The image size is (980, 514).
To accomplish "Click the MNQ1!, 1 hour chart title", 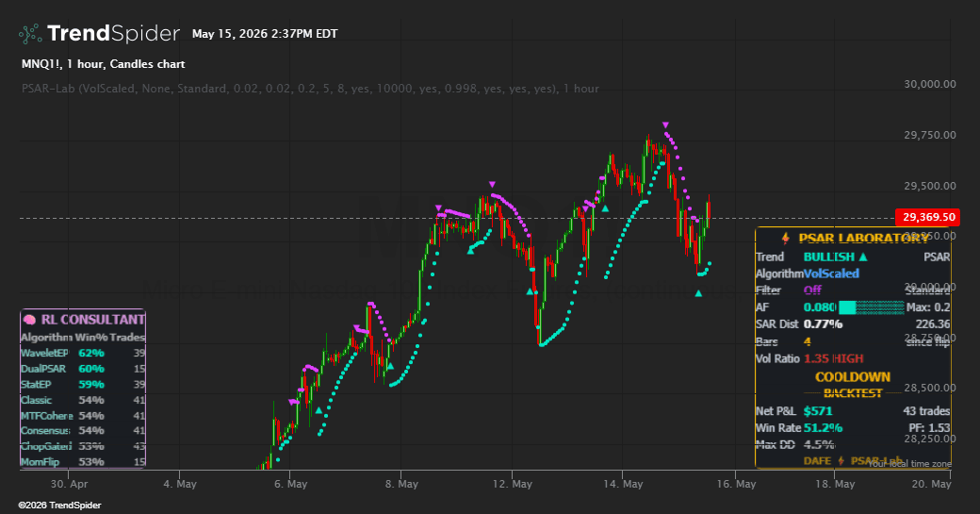I will (103, 64).
